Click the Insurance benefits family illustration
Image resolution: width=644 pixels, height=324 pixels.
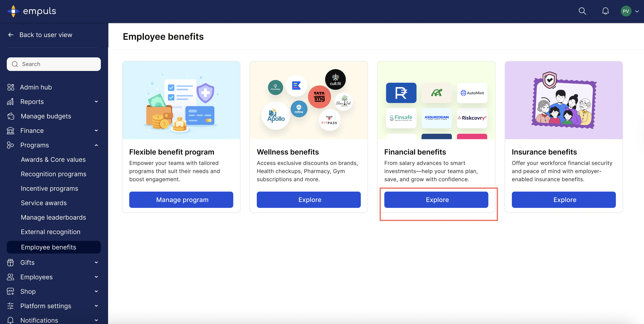564,100
